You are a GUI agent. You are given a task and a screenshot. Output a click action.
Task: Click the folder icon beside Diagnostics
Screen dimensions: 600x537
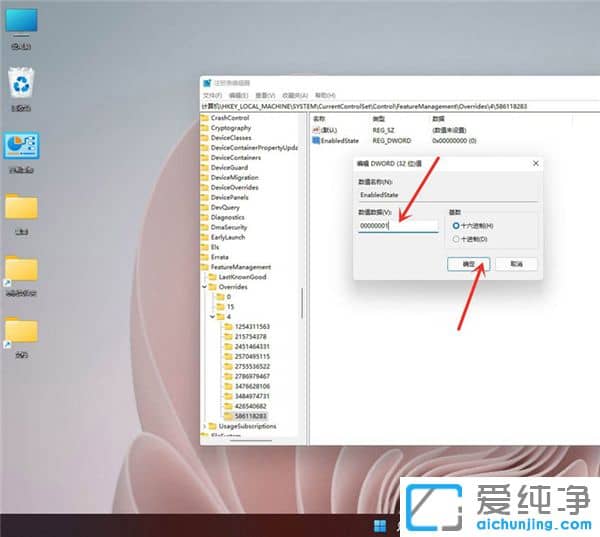[205, 217]
